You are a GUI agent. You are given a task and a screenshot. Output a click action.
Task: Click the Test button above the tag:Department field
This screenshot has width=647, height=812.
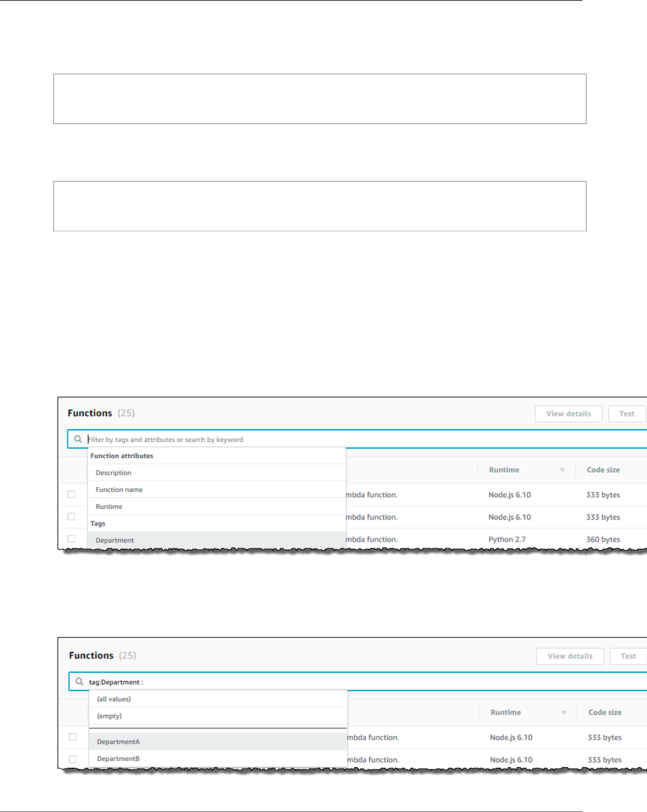[628, 656]
